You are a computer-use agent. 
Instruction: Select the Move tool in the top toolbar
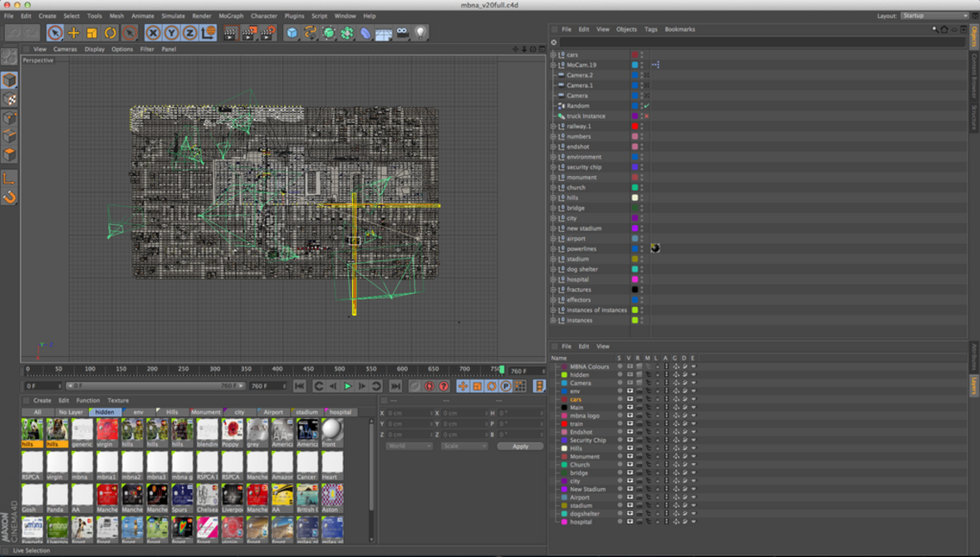(73, 33)
